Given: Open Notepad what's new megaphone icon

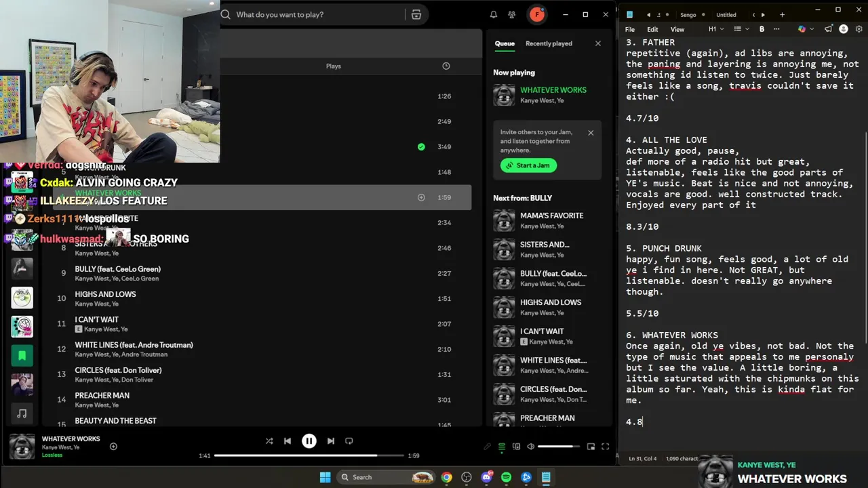Looking at the screenshot, I should 828,29.
